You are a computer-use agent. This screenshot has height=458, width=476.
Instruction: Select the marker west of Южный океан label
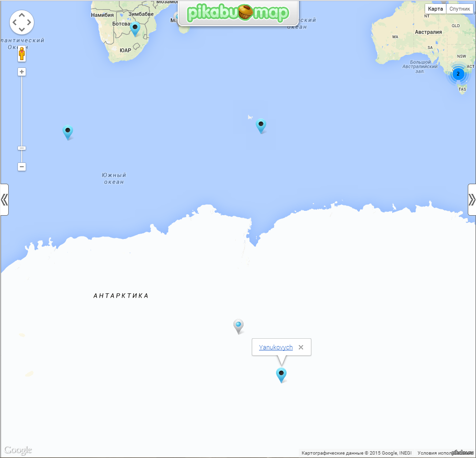click(x=68, y=131)
